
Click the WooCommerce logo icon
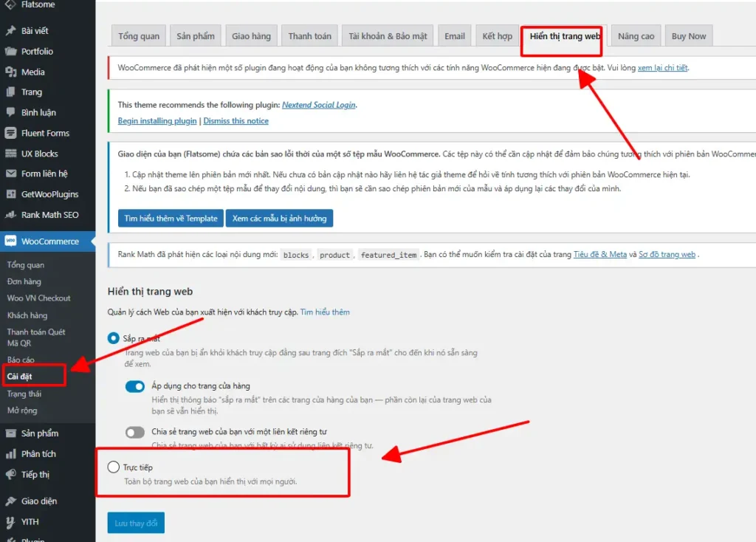point(10,241)
